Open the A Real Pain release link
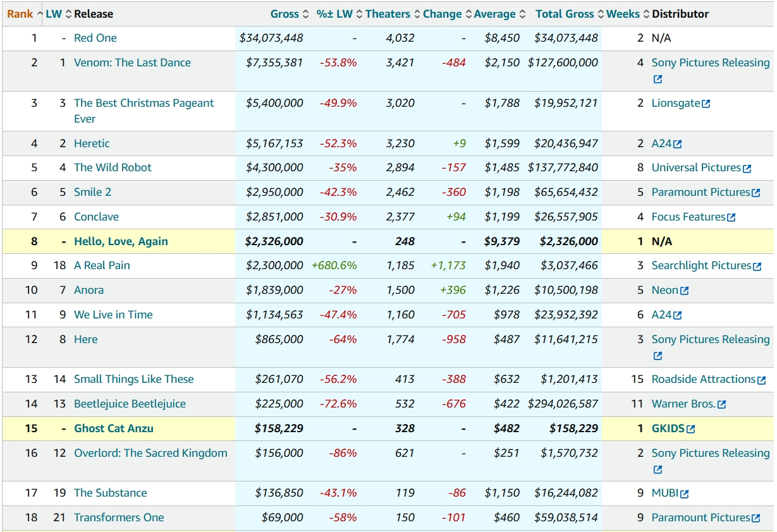Image resolution: width=777 pixels, height=532 pixels. tap(102, 265)
